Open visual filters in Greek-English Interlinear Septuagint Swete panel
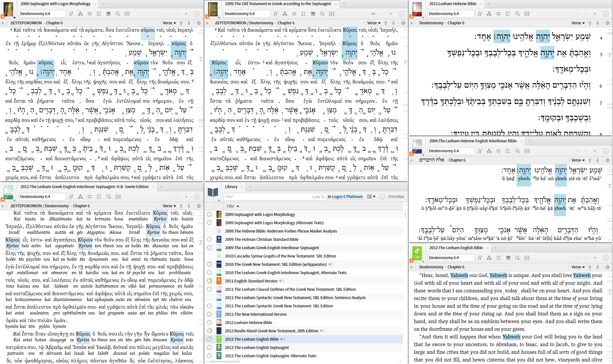Viewport: 613px width, 364px height. click(x=80, y=197)
